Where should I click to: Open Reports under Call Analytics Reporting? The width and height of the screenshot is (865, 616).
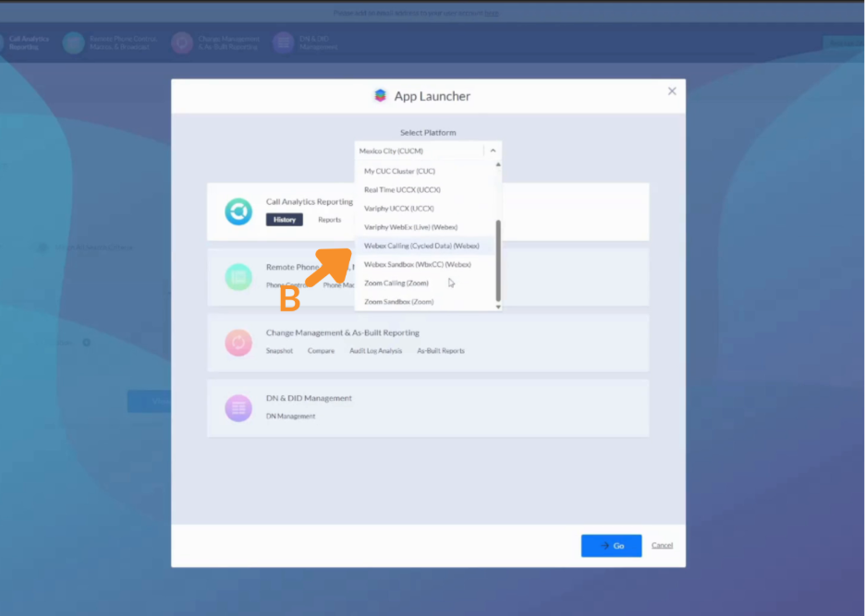[329, 220]
